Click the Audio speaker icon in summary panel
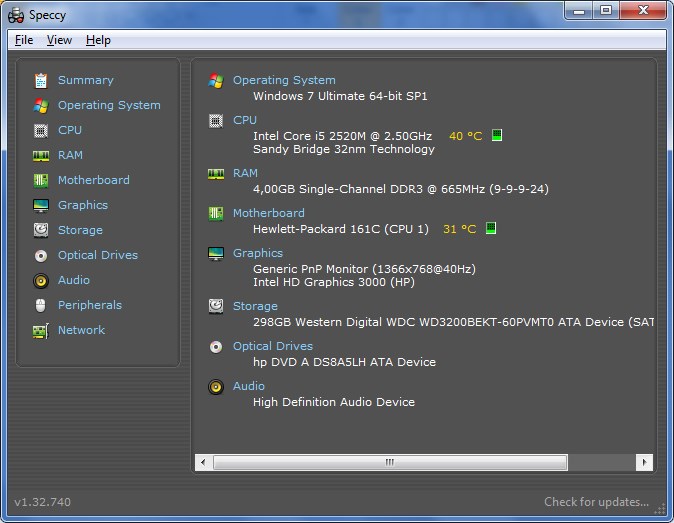674x523 pixels. (x=216, y=387)
